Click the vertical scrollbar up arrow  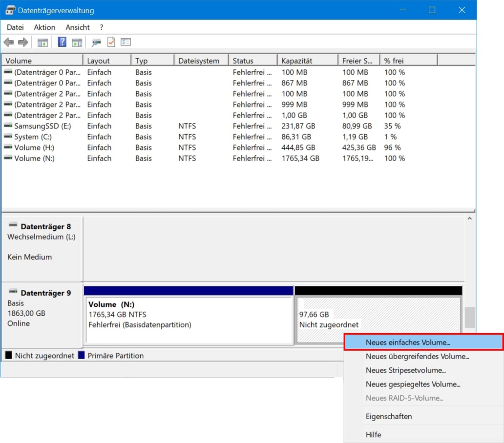(470, 218)
